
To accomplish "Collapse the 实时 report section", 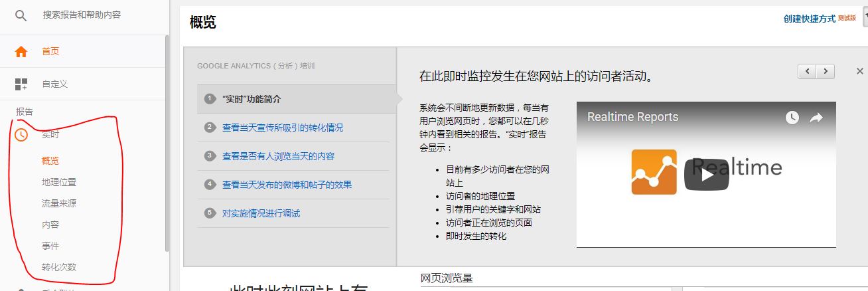I will click(50, 135).
